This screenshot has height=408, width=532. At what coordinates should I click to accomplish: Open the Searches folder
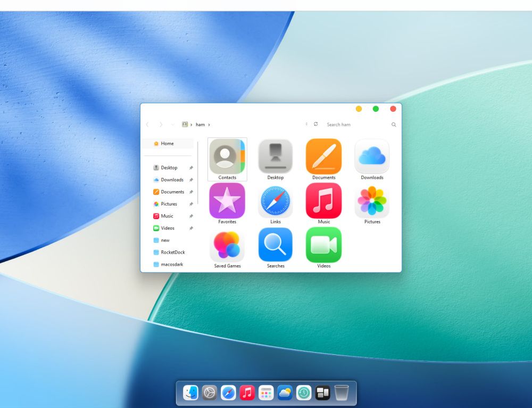275,244
